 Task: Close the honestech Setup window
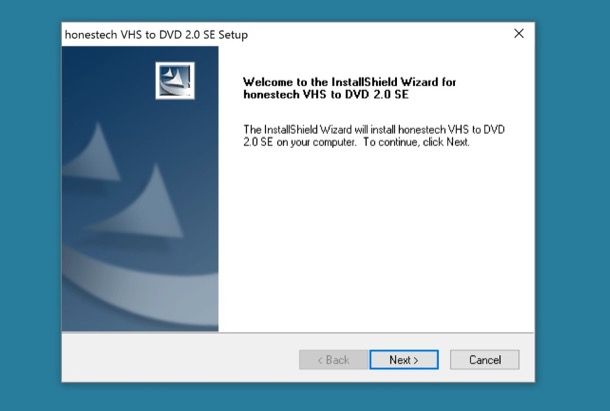519,34
